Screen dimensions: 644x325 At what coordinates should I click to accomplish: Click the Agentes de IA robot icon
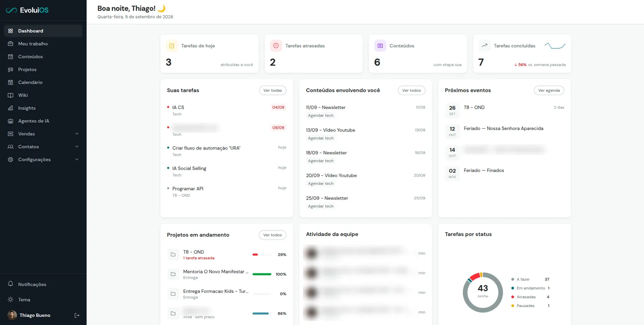pyautogui.click(x=11, y=121)
